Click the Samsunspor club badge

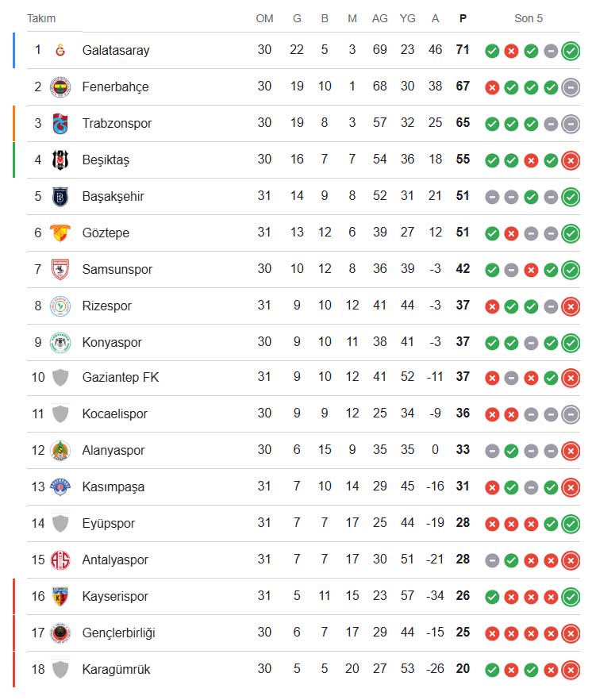pos(60,270)
